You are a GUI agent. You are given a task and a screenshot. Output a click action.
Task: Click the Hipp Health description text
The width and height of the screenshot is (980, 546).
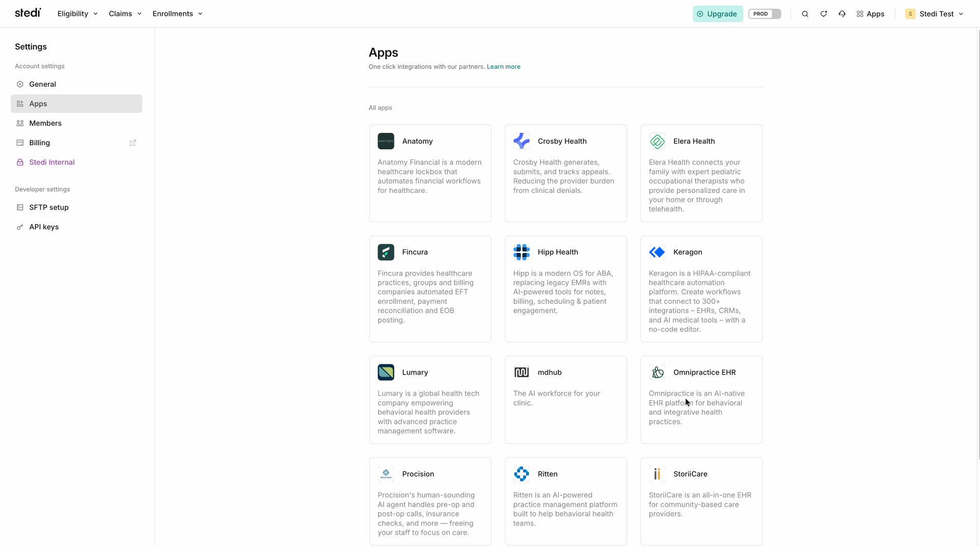[563, 292]
